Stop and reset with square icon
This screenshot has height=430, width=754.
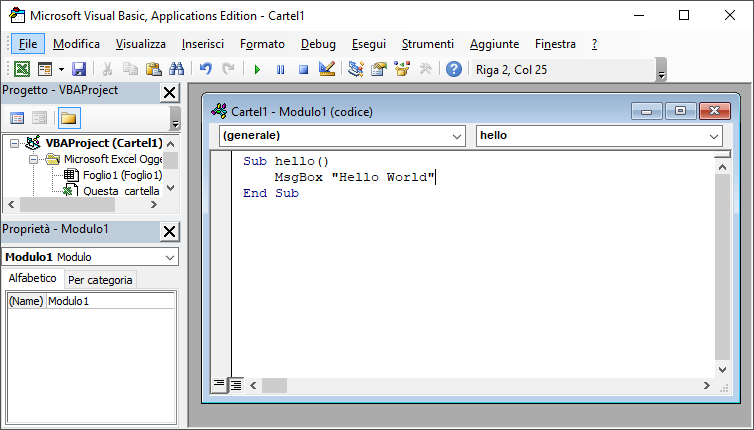coord(303,69)
